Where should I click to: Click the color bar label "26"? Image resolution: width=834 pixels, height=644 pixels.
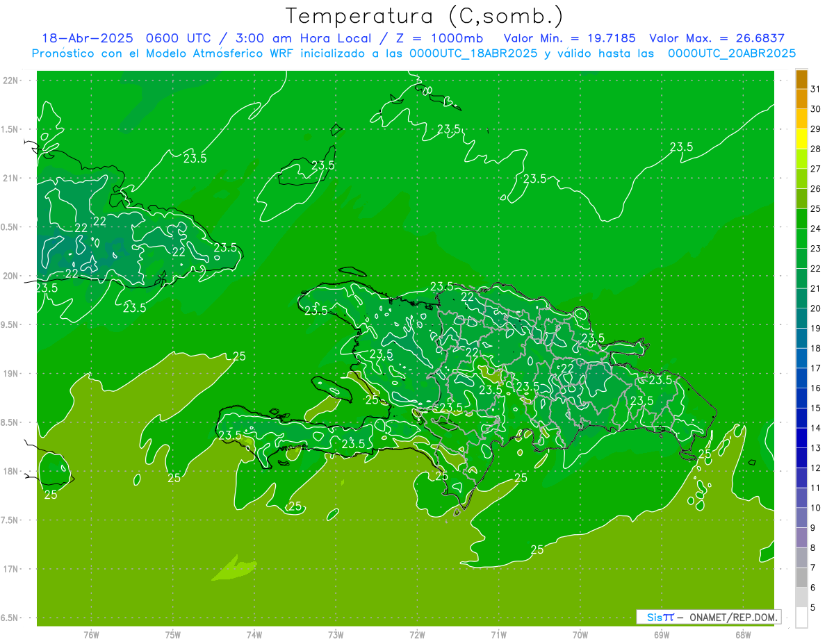coord(816,189)
